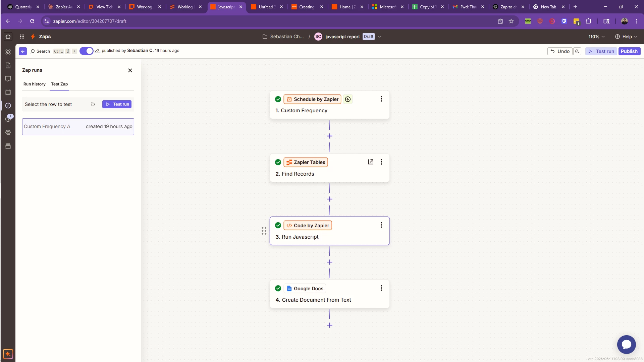Publish the Zap
Screen dimensions: 644x362
click(x=629, y=51)
